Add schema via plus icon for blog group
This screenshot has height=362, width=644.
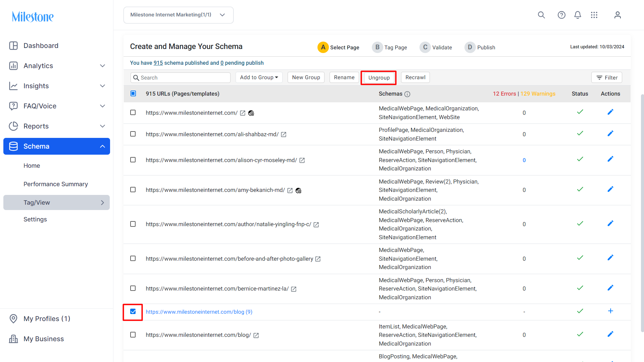click(610, 311)
